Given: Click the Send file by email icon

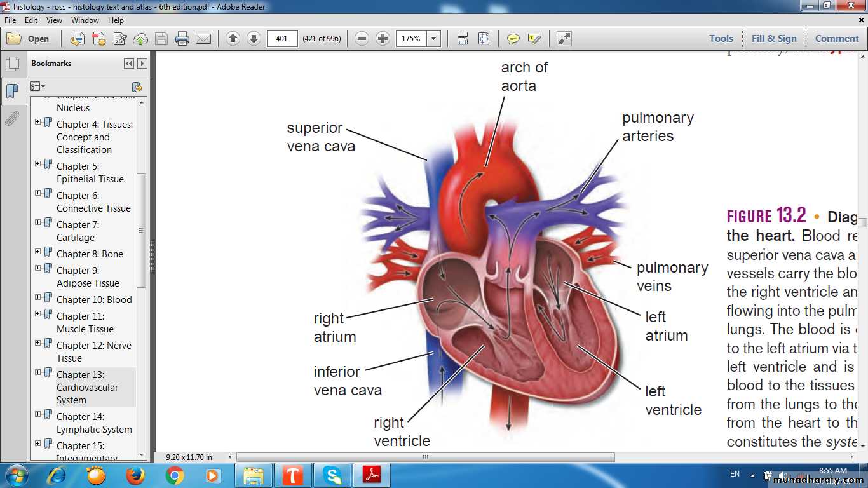Looking at the screenshot, I should point(203,39).
